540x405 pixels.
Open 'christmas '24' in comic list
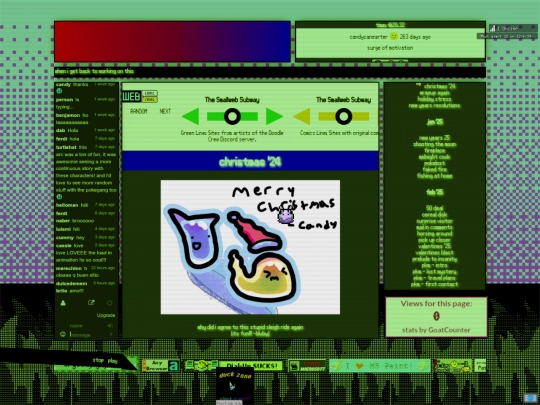pos(439,86)
